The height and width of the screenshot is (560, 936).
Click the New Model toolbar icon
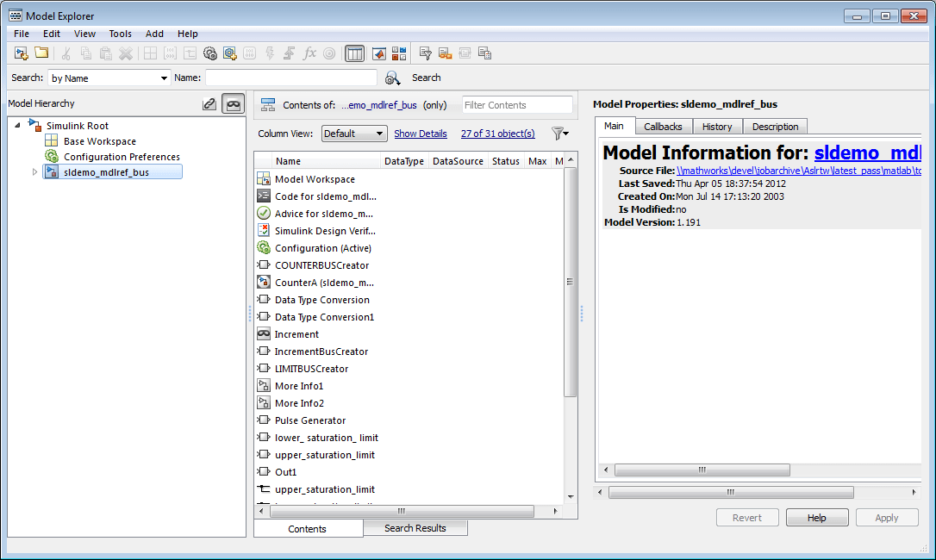(22, 53)
